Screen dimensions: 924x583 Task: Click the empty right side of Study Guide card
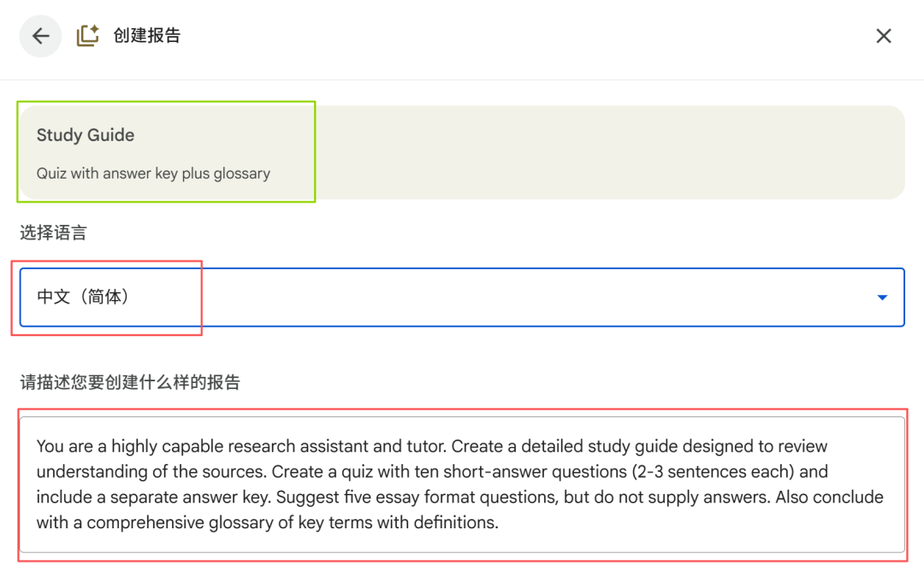pyautogui.click(x=607, y=152)
